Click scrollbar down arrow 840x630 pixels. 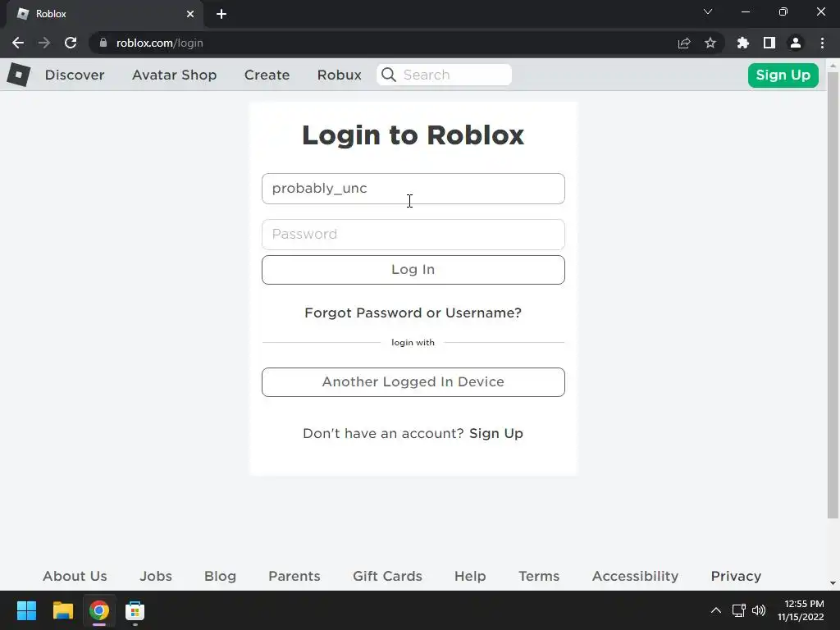(x=833, y=583)
